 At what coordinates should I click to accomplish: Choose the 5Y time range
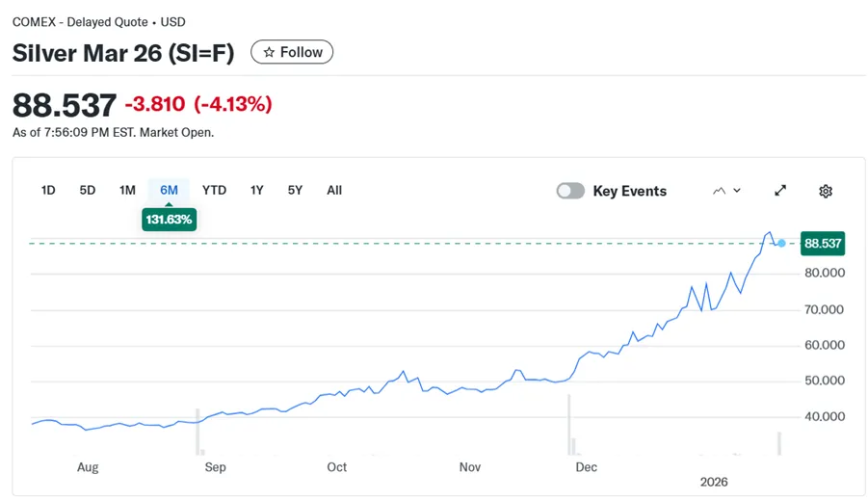coord(295,190)
